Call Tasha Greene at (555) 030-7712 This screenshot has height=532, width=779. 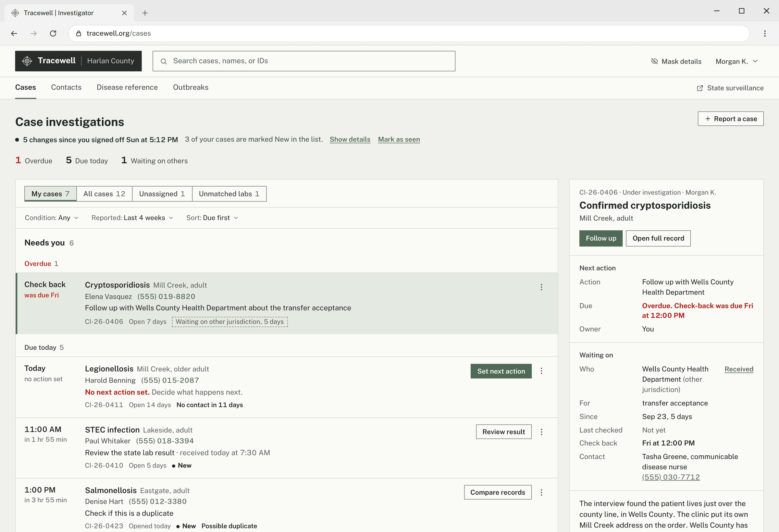coord(671,477)
